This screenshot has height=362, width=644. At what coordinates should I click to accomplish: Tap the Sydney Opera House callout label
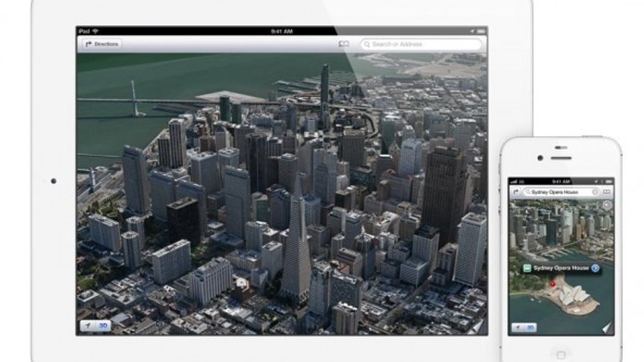[x=561, y=268]
